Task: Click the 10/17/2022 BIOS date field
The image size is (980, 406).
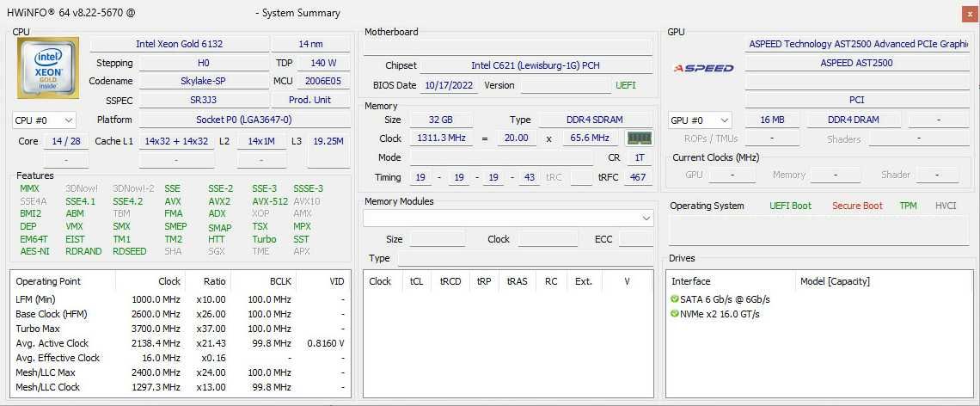Action: (449, 86)
